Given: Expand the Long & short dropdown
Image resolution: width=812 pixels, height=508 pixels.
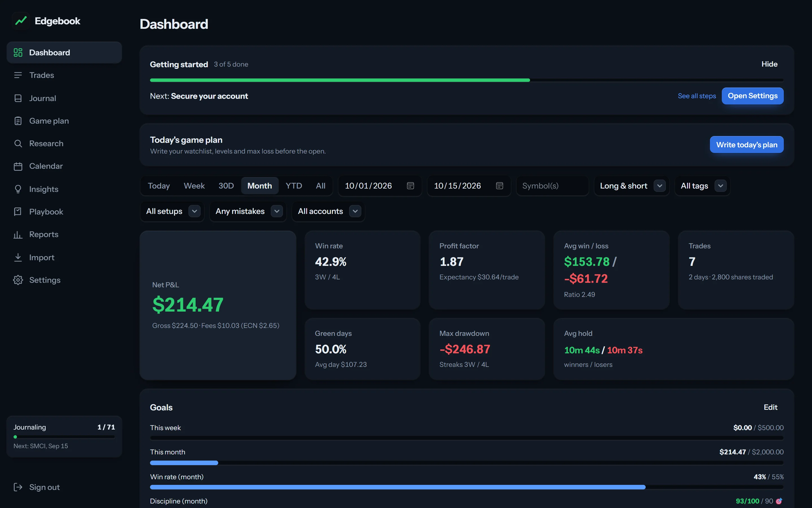Looking at the screenshot, I should (632, 186).
